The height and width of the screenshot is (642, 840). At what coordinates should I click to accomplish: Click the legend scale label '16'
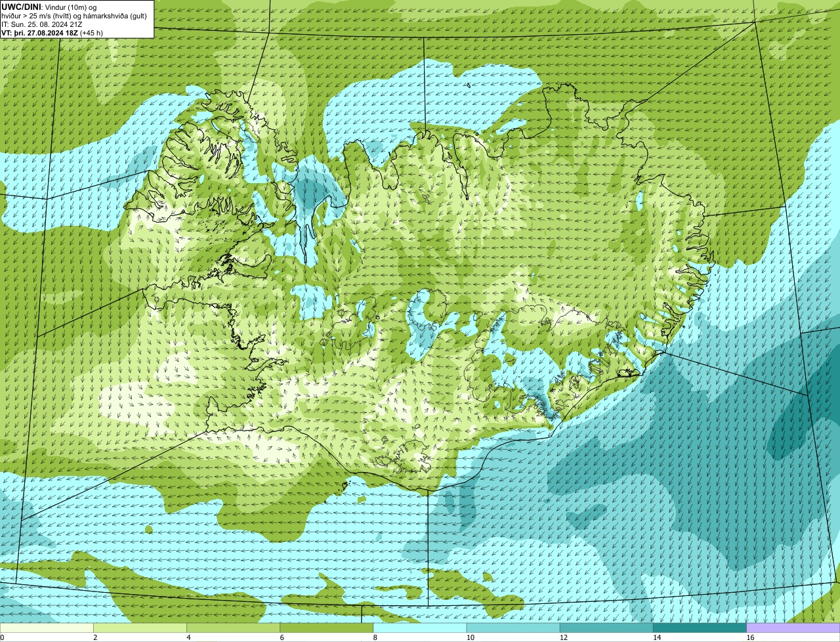click(x=750, y=637)
